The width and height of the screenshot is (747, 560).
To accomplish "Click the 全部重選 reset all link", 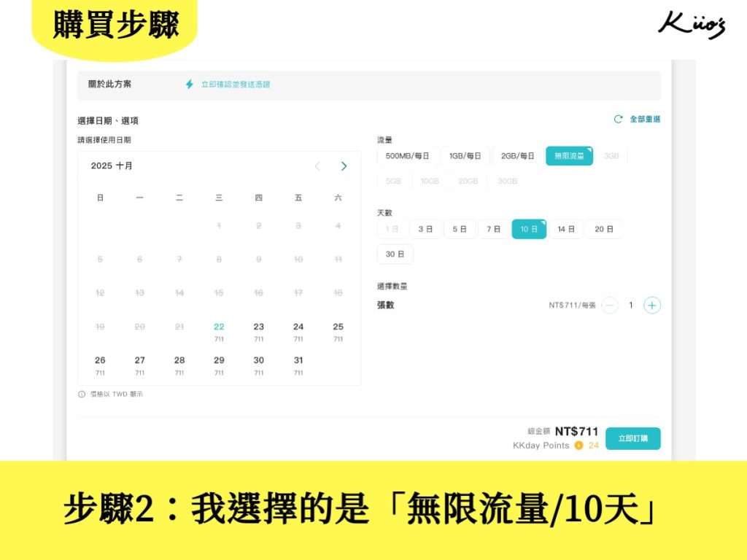I will coord(645,119).
